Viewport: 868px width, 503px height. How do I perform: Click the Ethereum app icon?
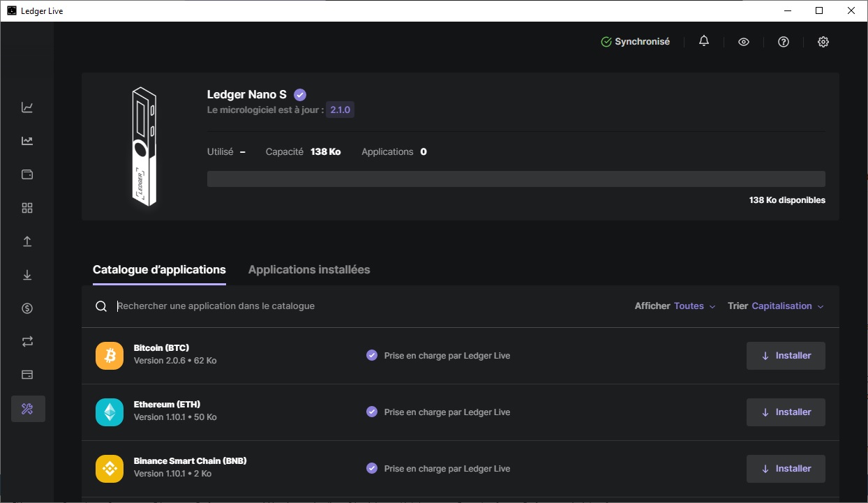pos(110,412)
